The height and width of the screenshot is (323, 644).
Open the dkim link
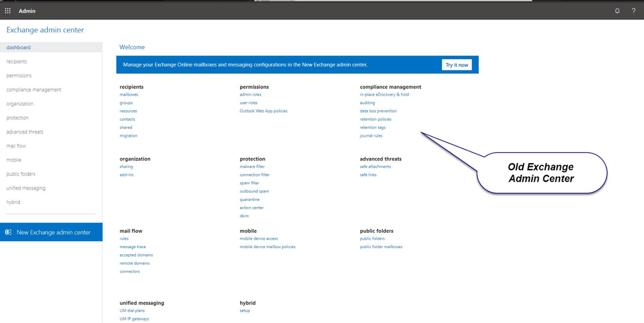[245, 216]
